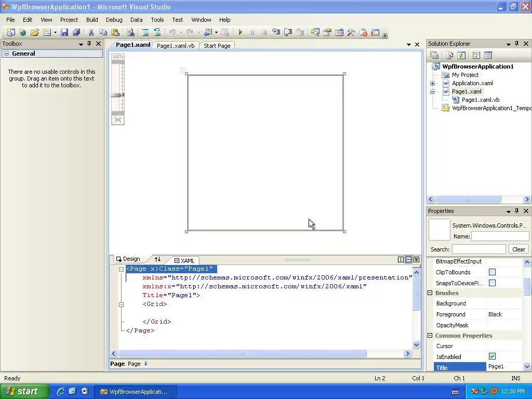Switch to the Design view tab

click(128, 259)
